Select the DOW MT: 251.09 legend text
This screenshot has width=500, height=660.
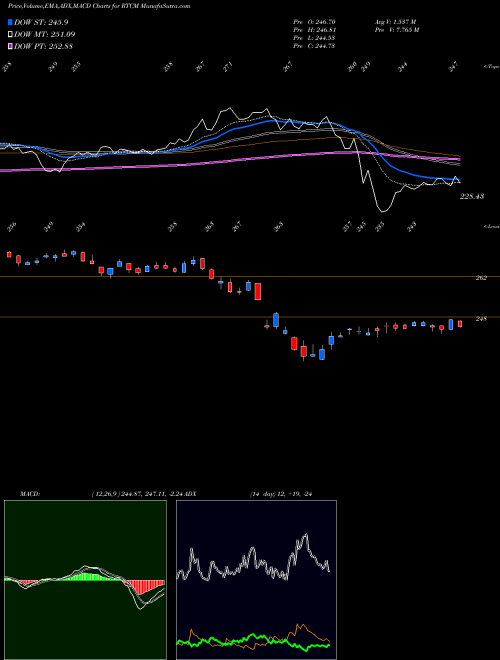pyautogui.click(x=45, y=35)
